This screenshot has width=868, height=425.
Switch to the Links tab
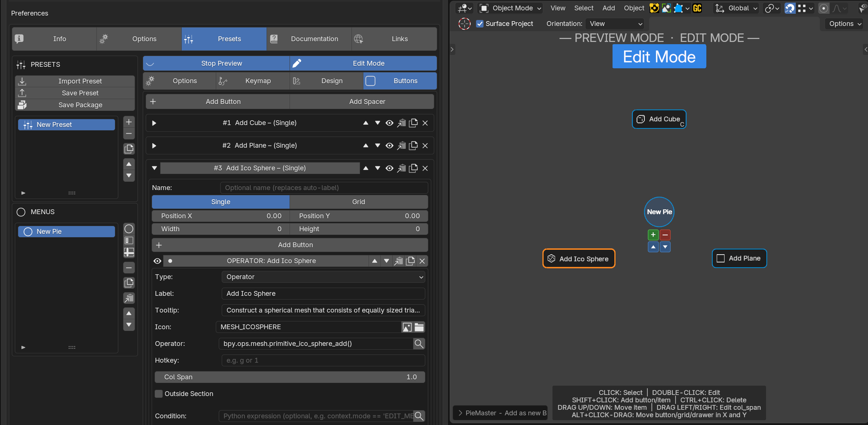click(394, 39)
